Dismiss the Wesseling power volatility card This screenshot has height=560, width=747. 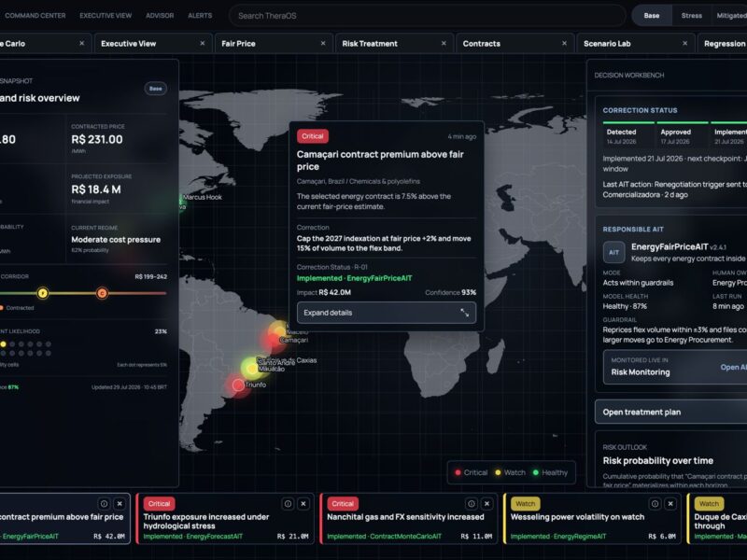670,504
